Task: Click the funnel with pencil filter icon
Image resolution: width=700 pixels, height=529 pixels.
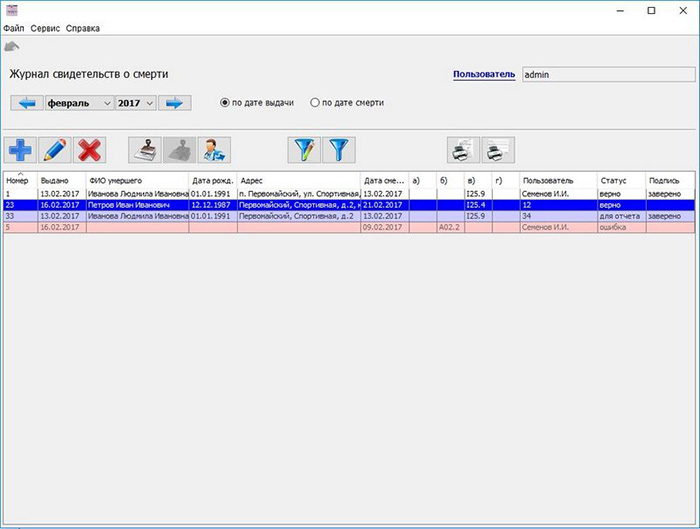Action: point(304,150)
